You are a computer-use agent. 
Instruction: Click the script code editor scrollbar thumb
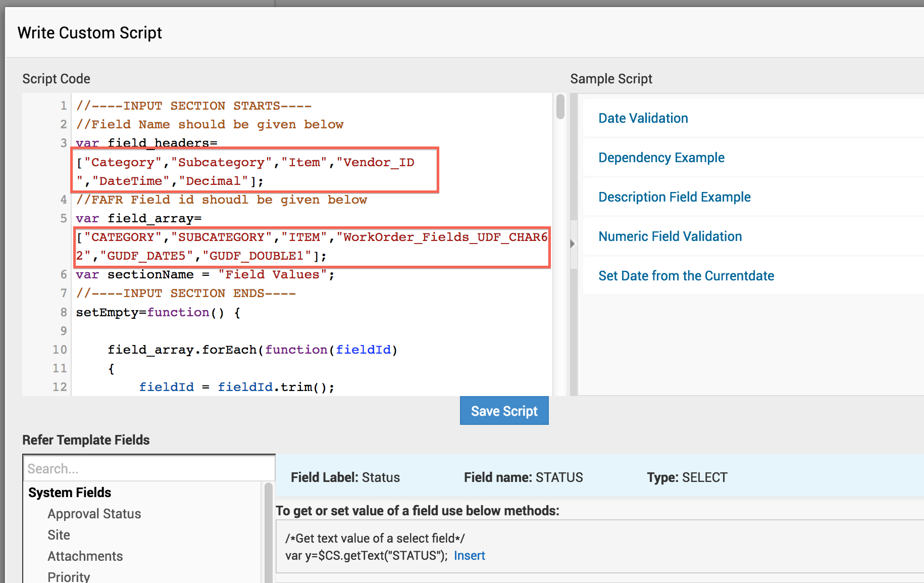click(560, 107)
